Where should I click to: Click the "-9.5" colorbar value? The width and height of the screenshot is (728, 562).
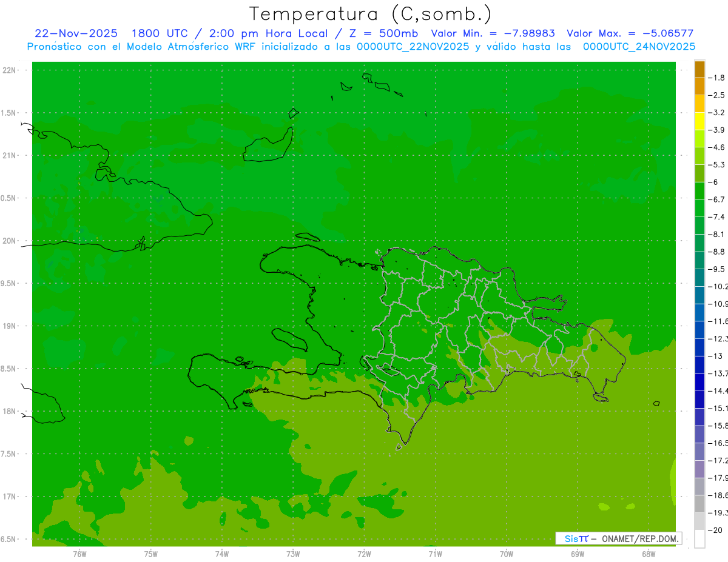point(717,269)
